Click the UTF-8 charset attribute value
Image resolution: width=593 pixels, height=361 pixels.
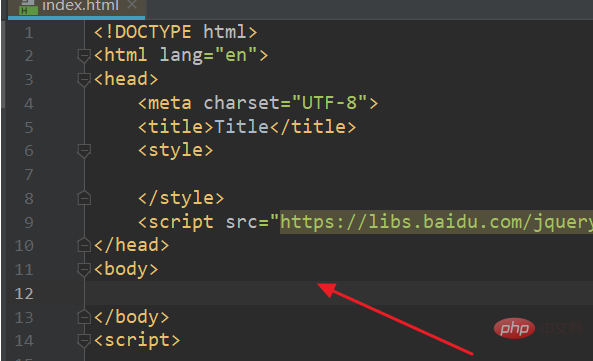click(x=329, y=102)
